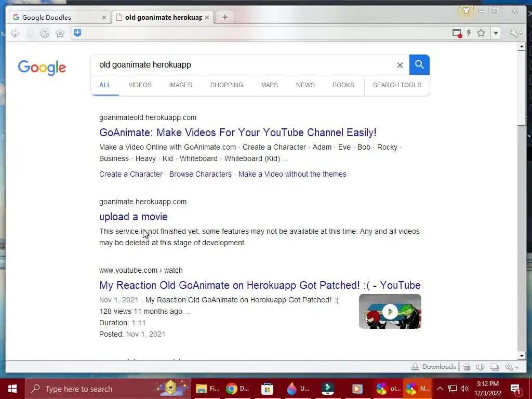Click the goanimateold.herokuapp.com URL text
Viewport: 532px width, 399px height.
pyautogui.click(x=148, y=117)
